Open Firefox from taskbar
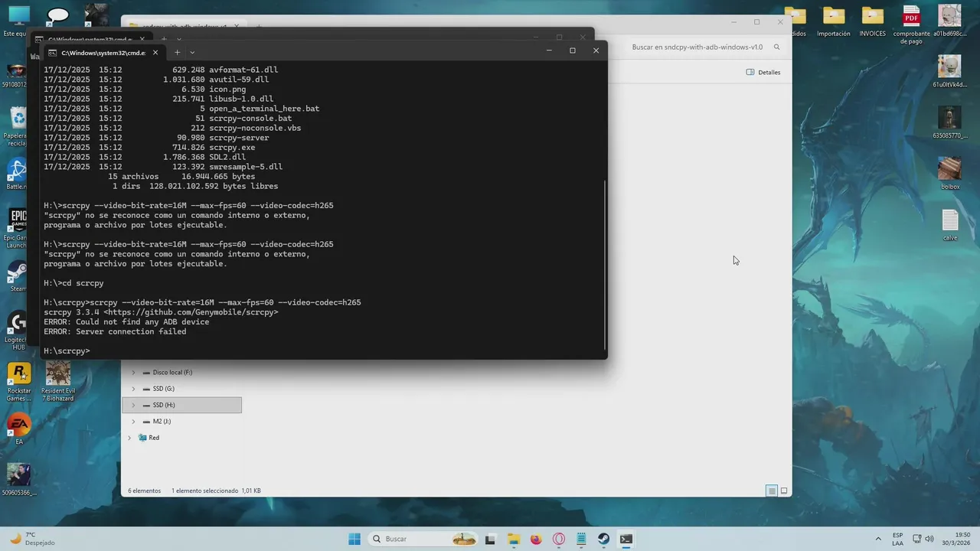Viewport: 980px width, 551px height. (x=536, y=539)
